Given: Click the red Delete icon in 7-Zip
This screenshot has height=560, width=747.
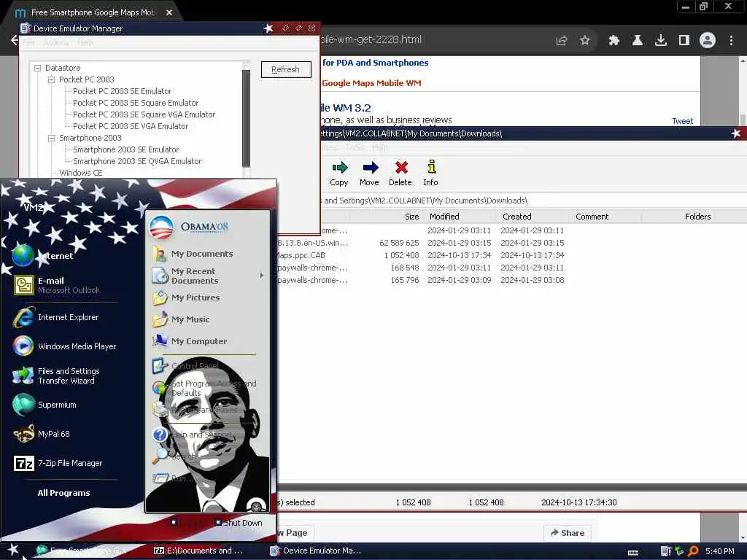Looking at the screenshot, I should [400, 174].
